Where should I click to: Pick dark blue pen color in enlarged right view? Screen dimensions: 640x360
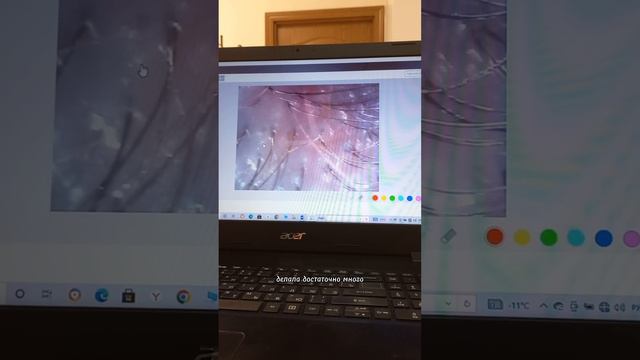(x=604, y=238)
